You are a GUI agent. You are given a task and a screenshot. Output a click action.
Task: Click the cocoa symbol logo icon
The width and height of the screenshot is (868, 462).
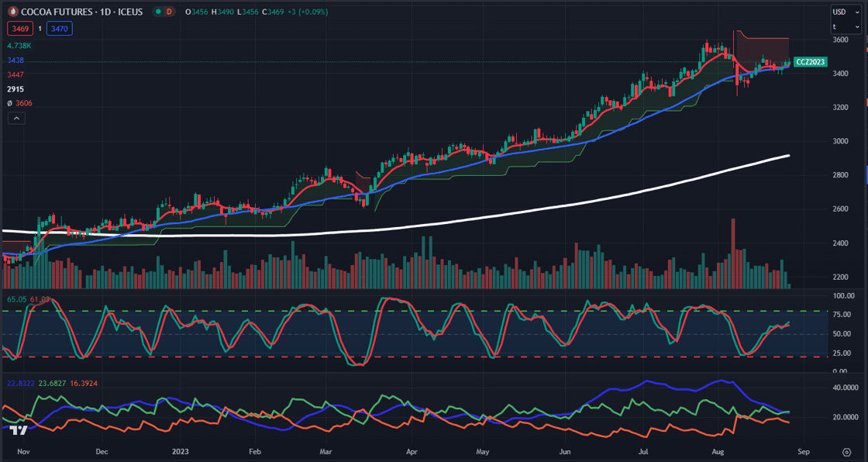[12, 11]
